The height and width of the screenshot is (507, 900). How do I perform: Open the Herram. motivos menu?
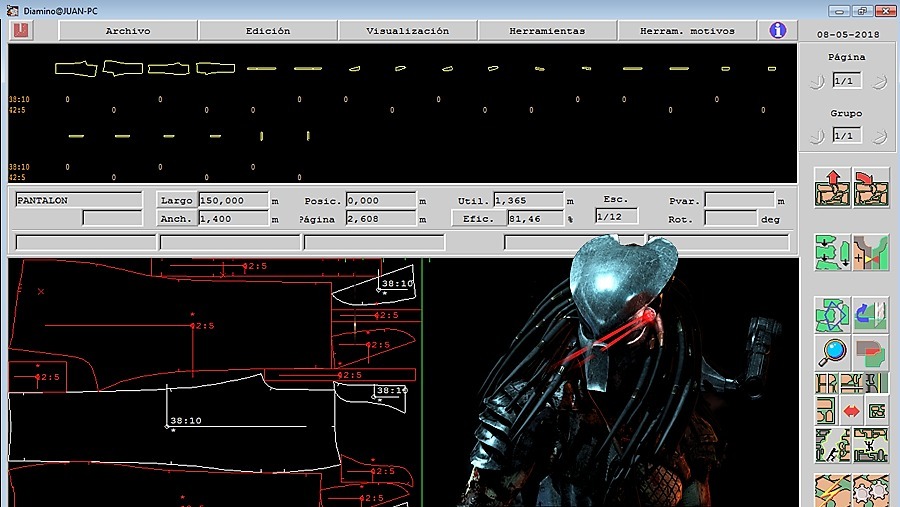[687, 31]
